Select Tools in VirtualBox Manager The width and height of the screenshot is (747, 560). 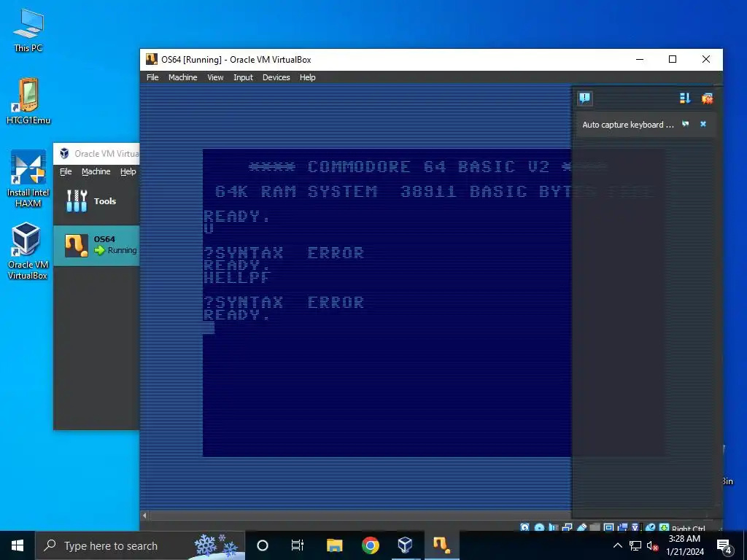pos(96,201)
